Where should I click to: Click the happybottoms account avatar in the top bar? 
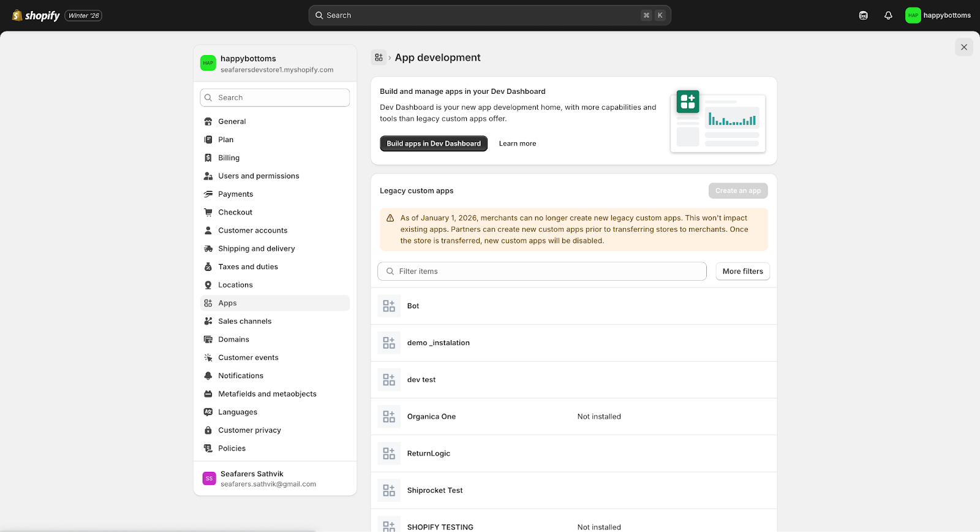pos(913,15)
